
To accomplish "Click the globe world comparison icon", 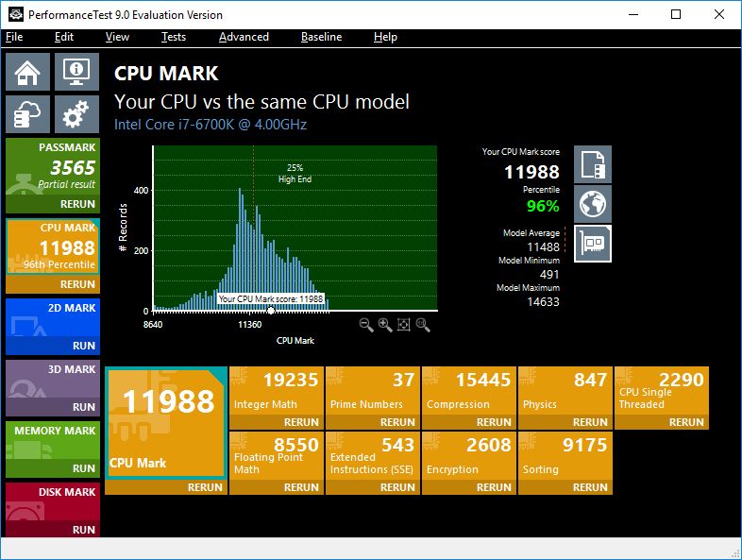I will click(593, 204).
